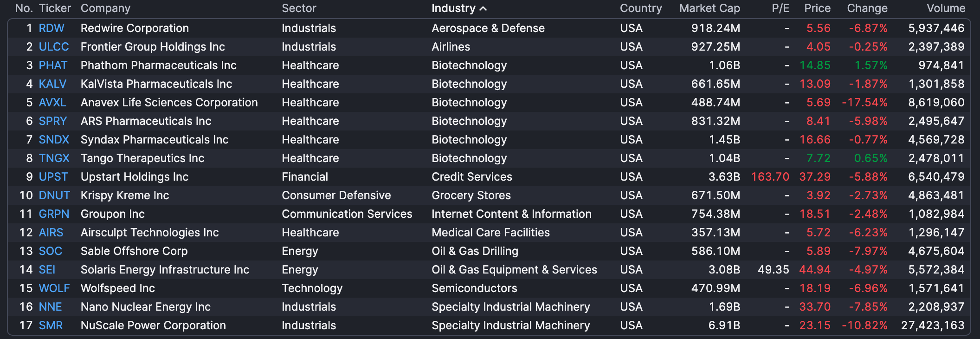Sort by Market Cap column
980x339 pixels.
click(709, 8)
